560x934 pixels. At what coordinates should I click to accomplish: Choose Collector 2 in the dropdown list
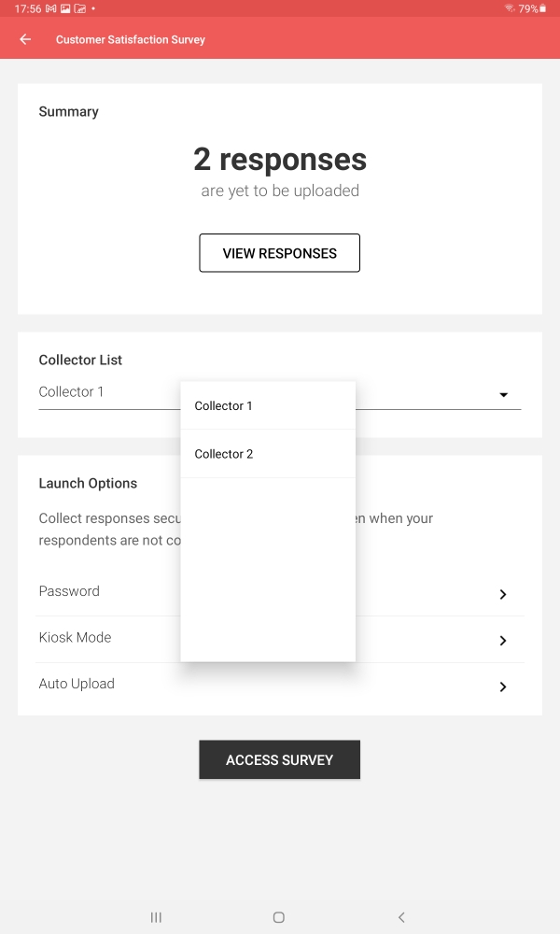(224, 454)
